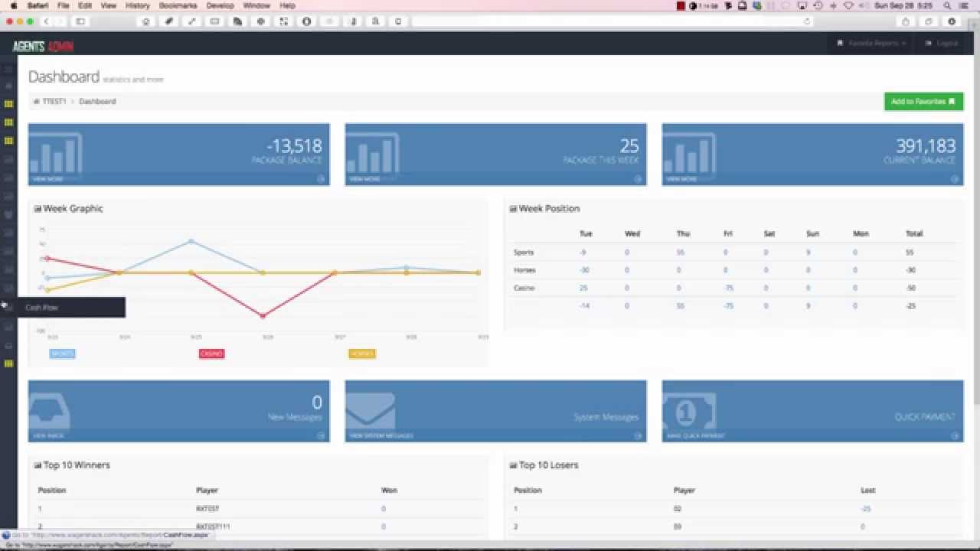This screenshot has height=551, width=980.
Task: Click View More on Current Balance card
Action: point(681,179)
